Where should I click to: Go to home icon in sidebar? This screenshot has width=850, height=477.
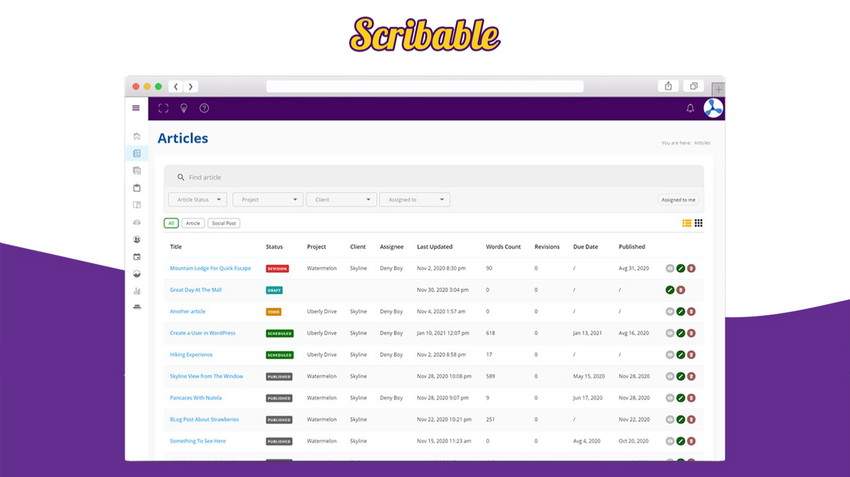(137, 136)
